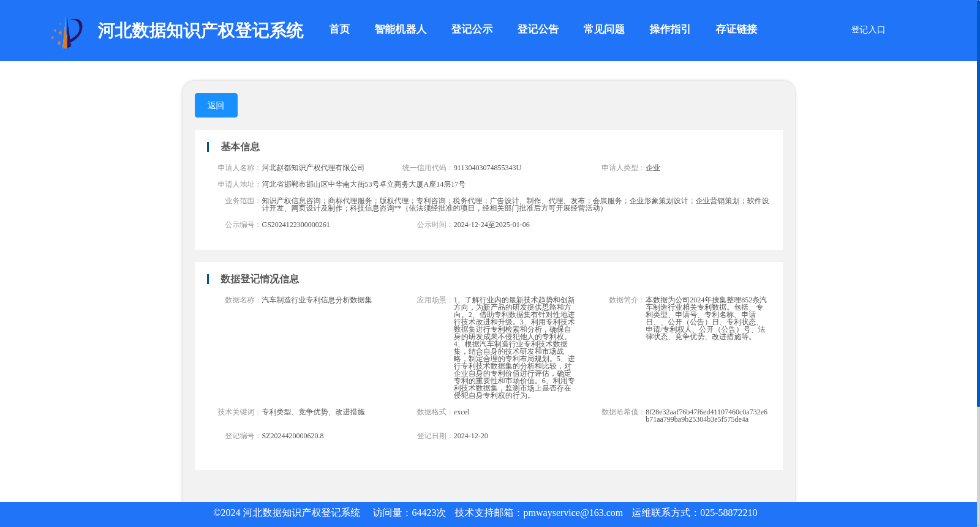Select data format value excel

coord(461,412)
